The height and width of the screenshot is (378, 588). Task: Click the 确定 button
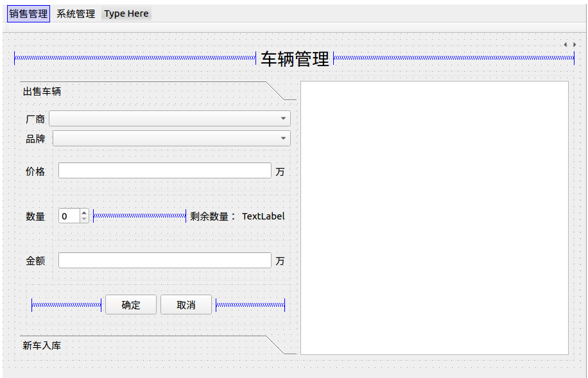click(x=131, y=305)
